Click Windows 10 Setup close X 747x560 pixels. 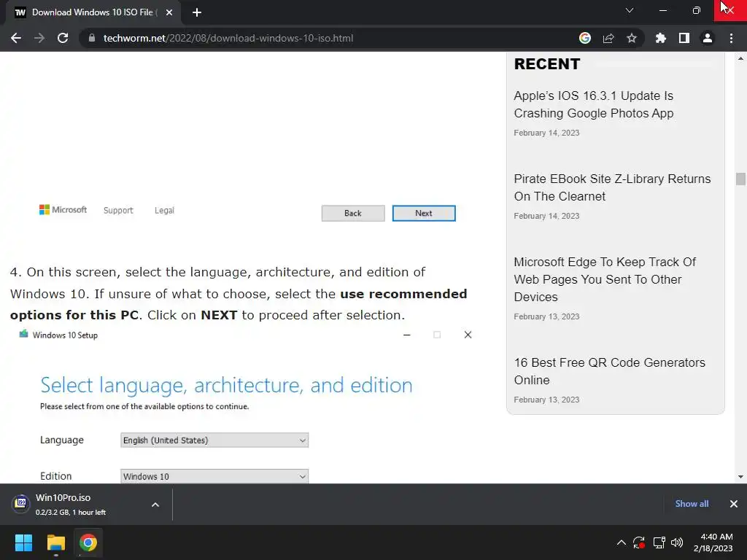point(468,335)
